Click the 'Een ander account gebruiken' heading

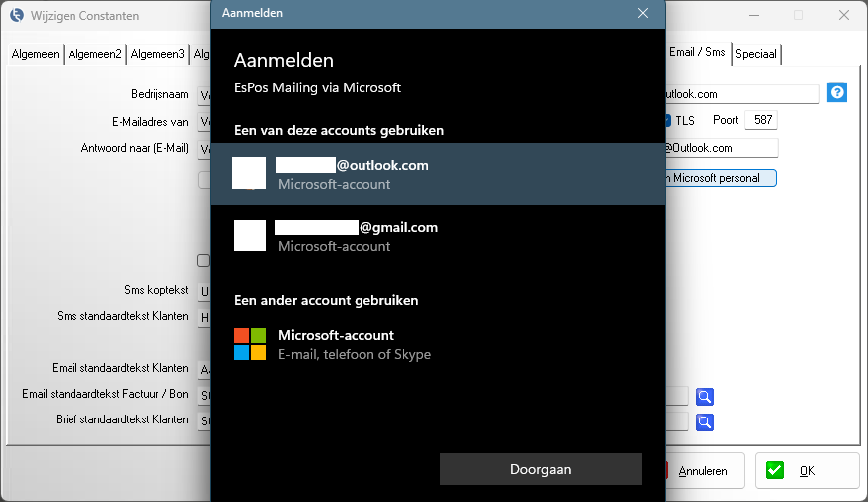click(327, 300)
